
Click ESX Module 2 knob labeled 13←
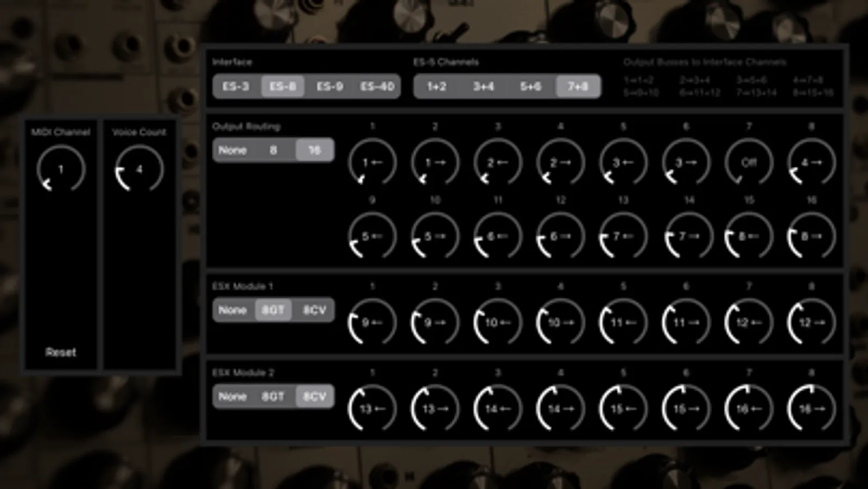click(372, 409)
